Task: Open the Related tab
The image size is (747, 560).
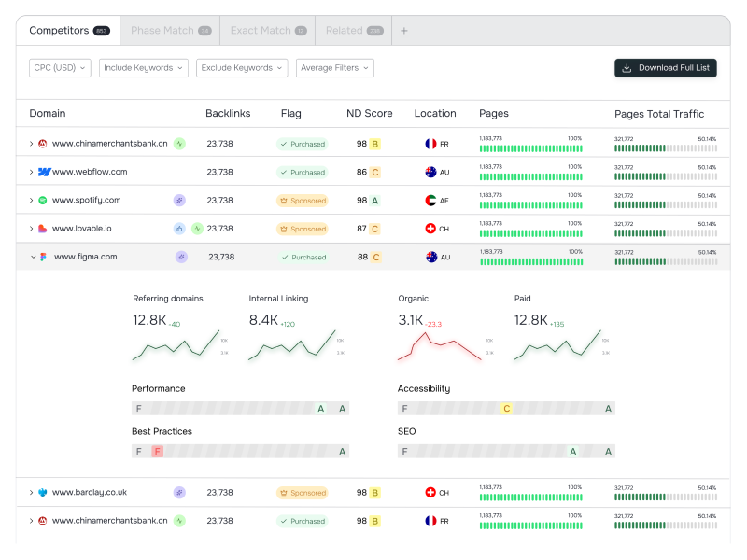Action: tap(354, 31)
